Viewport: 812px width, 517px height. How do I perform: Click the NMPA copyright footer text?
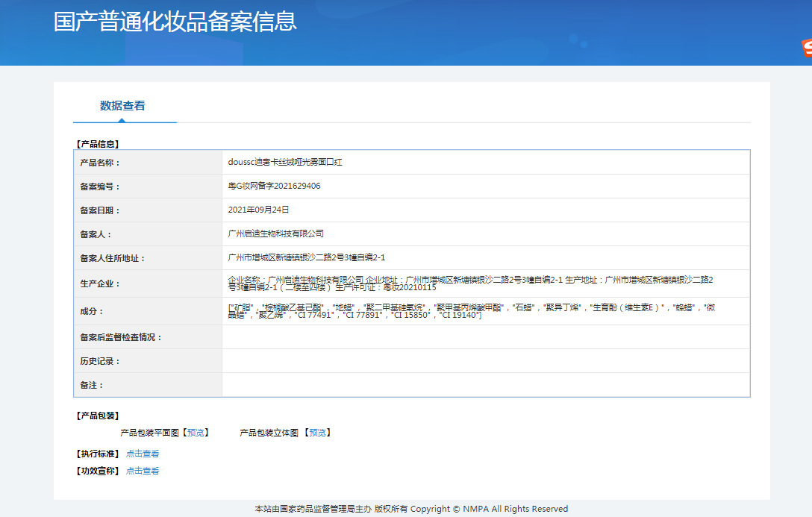411,509
